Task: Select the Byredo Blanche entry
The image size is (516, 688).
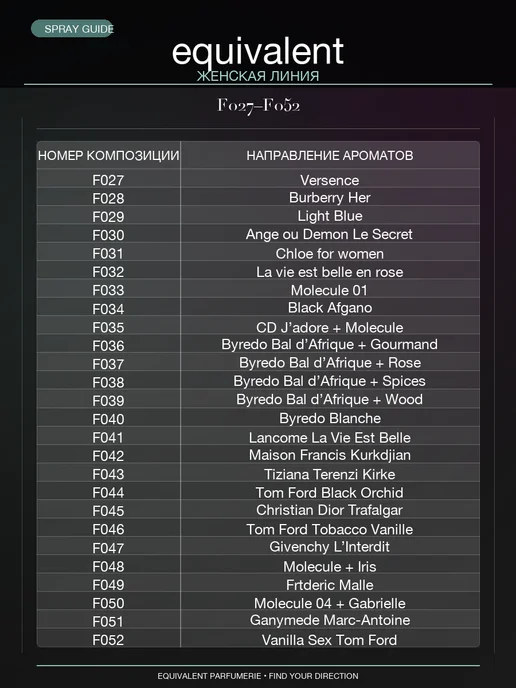Action: point(330,419)
